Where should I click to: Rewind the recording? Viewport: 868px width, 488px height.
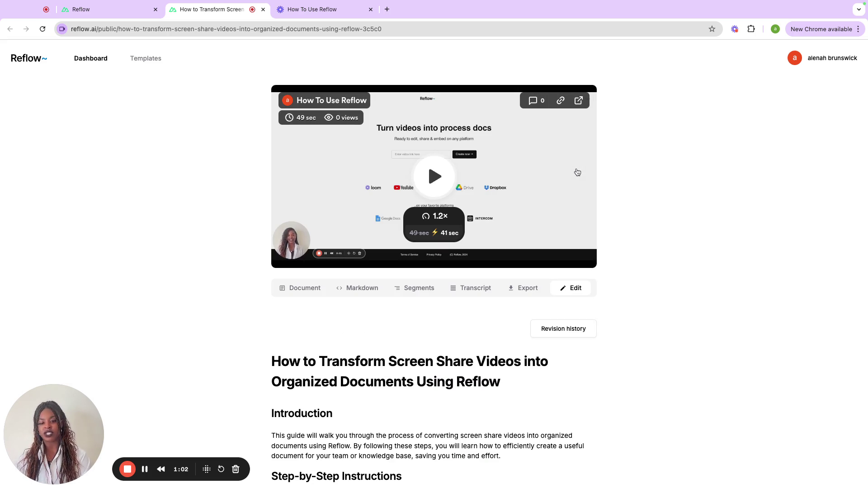[161, 469]
